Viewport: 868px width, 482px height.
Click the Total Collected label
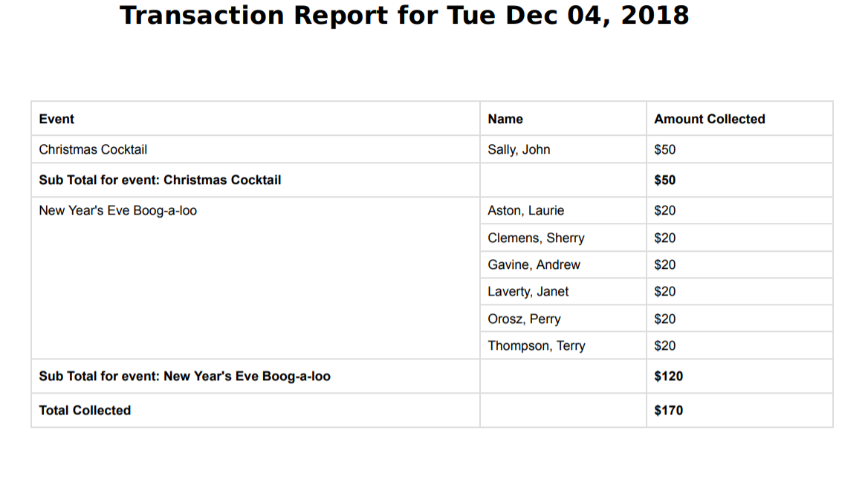coord(85,410)
